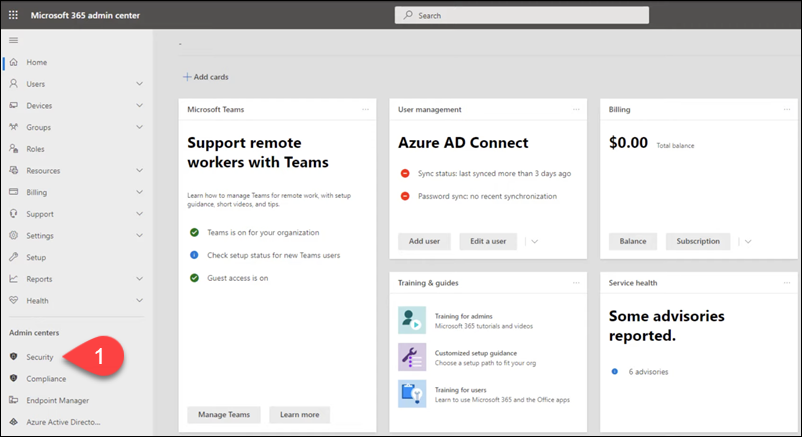Viewport: 802px width, 437px height.
Task: Collapse the navigation menu hamburger icon
Action: 13,40
